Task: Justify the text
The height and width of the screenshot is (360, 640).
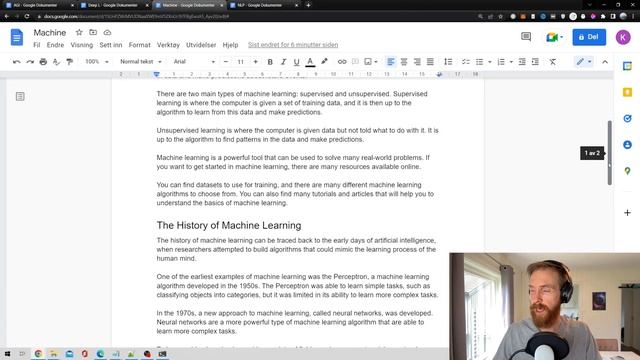Action: point(430,62)
